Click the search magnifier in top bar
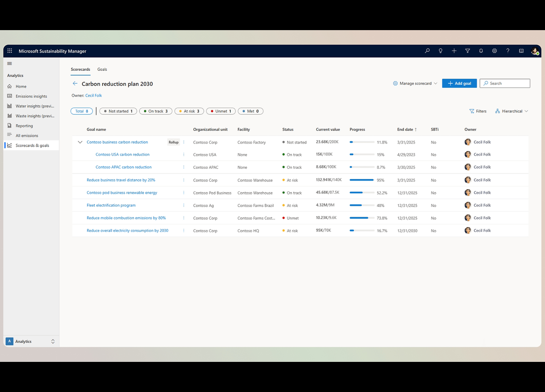545x392 pixels. pos(427,51)
